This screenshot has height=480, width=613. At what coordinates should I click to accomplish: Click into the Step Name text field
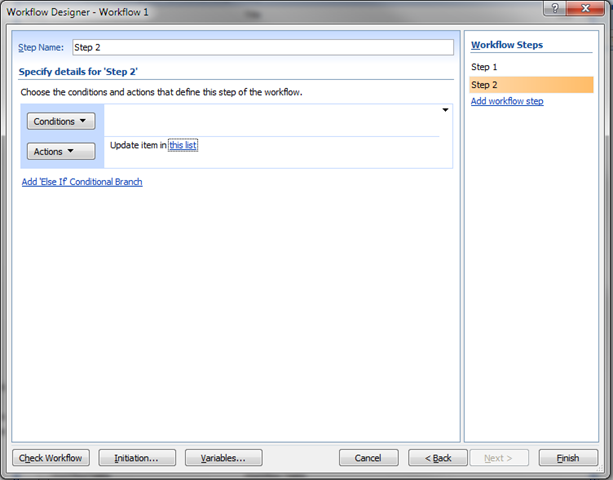[262, 47]
